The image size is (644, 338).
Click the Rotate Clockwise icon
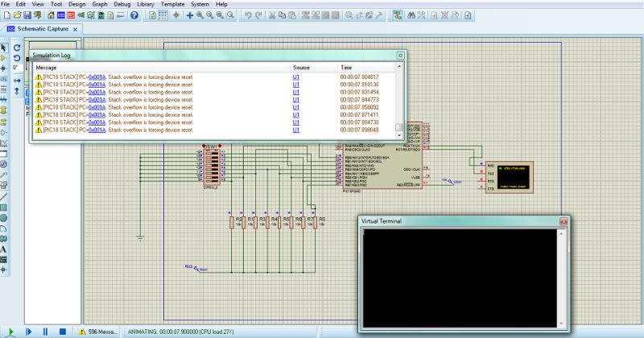[17, 47]
